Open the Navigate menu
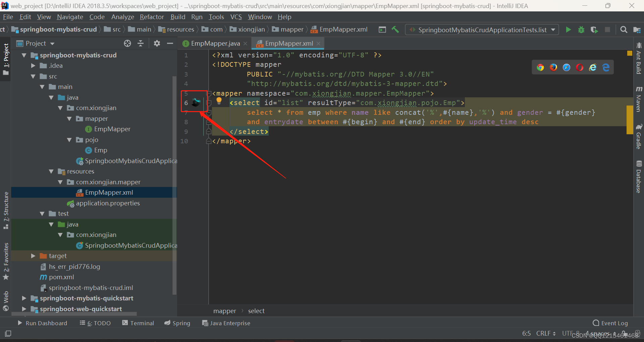644x342 pixels. 70,17
